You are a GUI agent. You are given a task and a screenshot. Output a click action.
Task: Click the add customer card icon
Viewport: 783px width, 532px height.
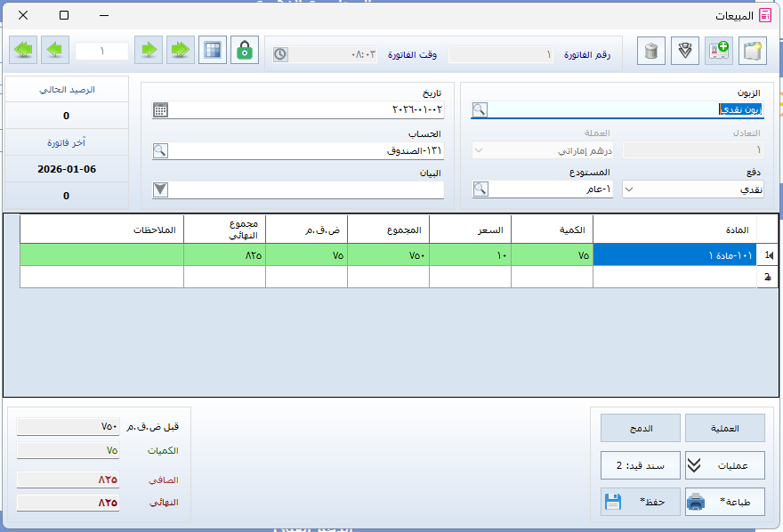719,51
